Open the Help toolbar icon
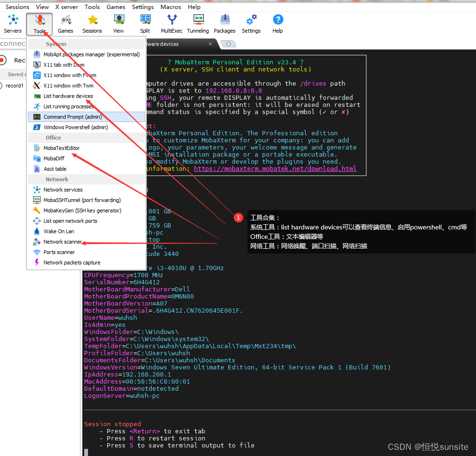 (x=278, y=24)
